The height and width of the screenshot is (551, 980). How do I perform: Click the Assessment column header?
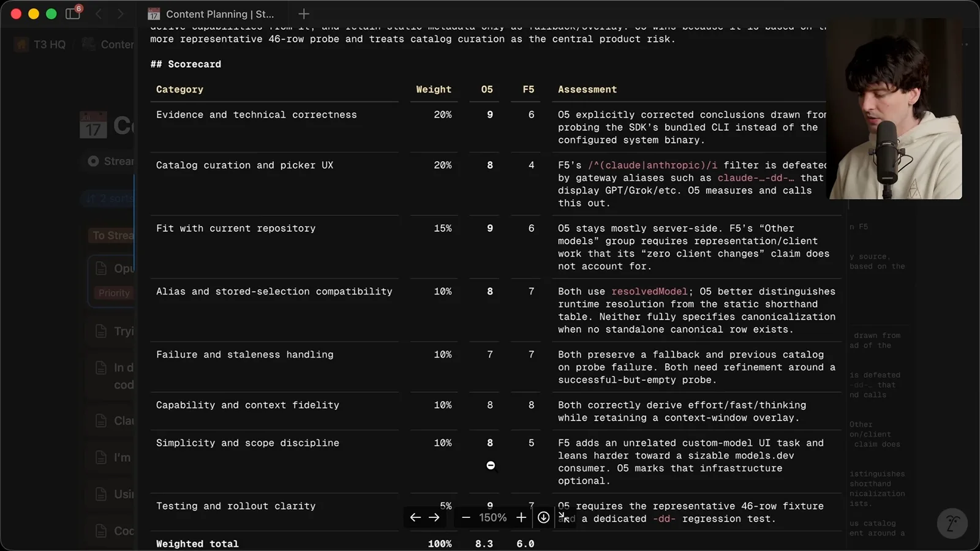pos(587,89)
